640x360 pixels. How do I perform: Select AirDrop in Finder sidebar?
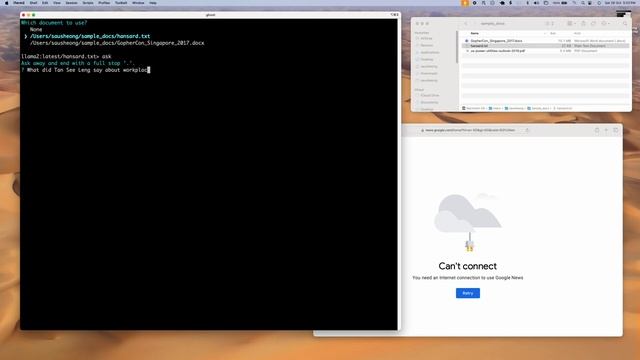pos(426,38)
